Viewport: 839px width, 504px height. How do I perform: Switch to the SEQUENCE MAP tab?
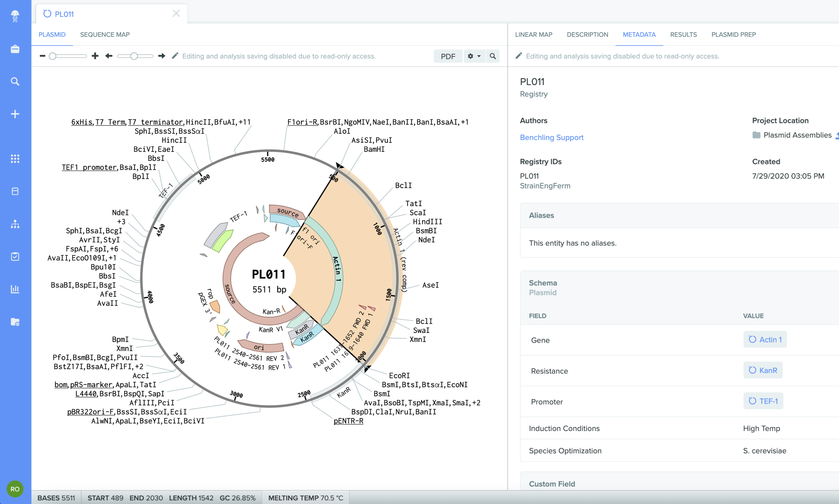105,35
